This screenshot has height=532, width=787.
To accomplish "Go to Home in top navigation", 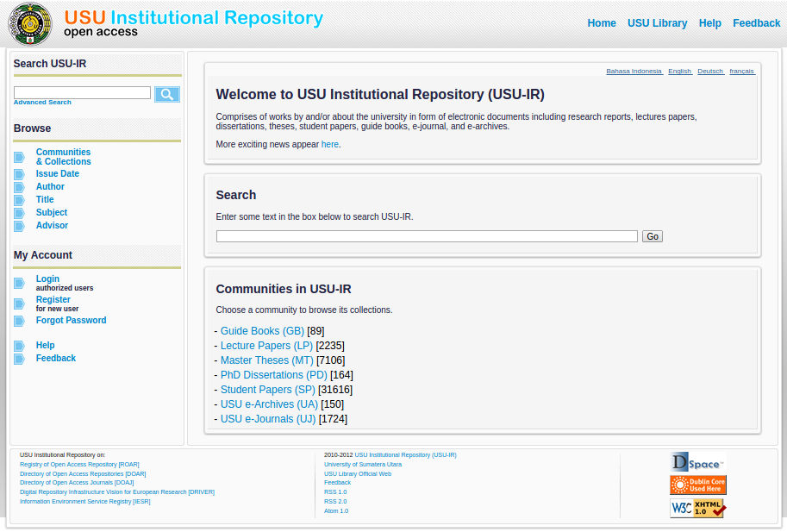I will [x=602, y=23].
